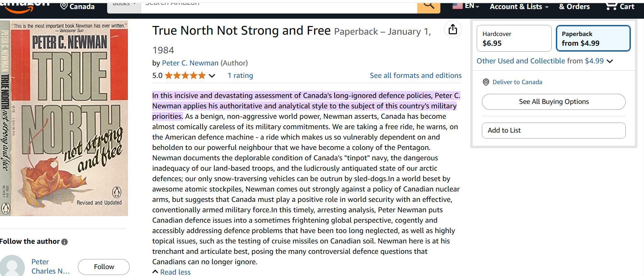Expand the star rating breakdown chevron
Image resolution: width=644 pixels, height=276 pixels.
coord(212,76)
